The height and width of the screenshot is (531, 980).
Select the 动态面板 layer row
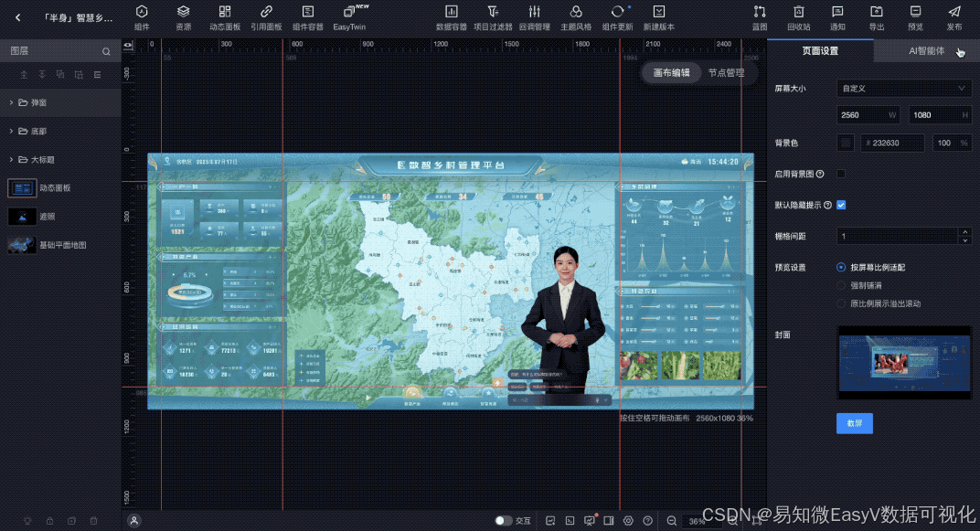60,188
